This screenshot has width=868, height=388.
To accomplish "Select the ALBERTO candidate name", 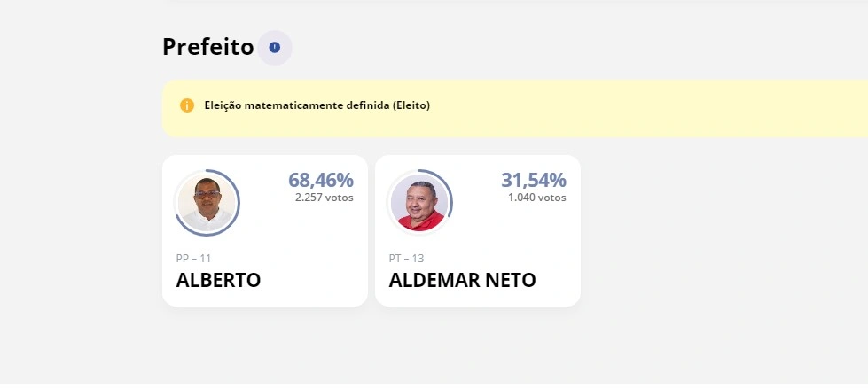I will tap(218, 280).
